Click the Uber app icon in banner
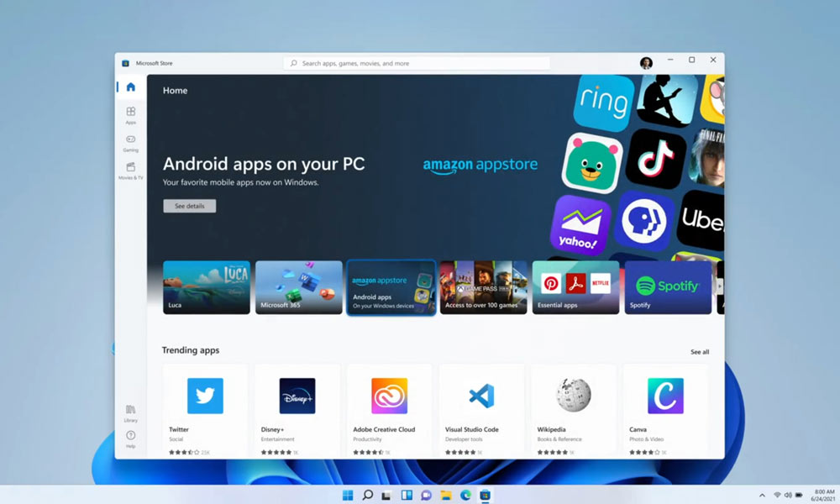The width and height of the screenshot is (840, 504). [701, 220]
